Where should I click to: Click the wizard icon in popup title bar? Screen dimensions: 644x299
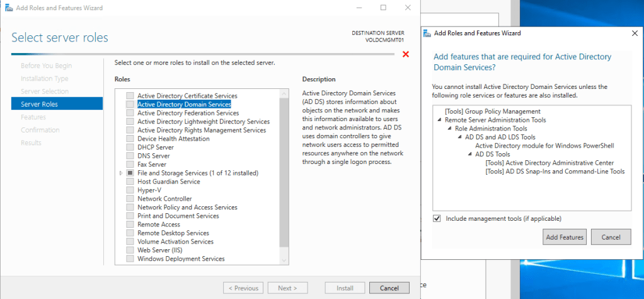(428, 33)
